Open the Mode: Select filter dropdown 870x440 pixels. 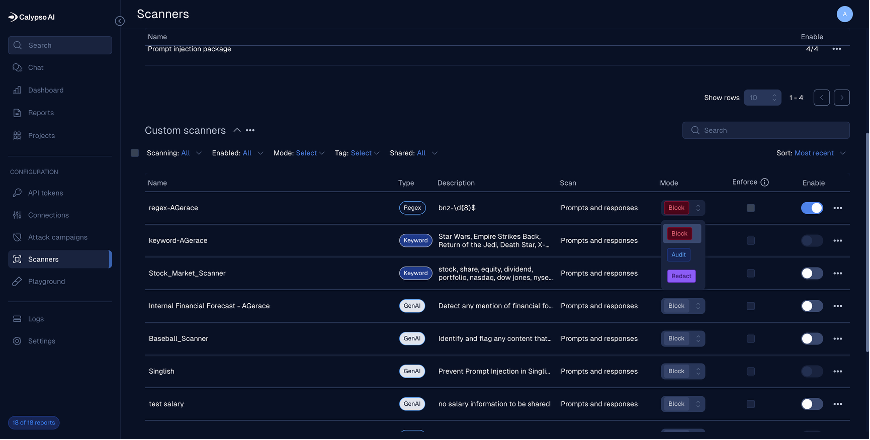point(299,153)
